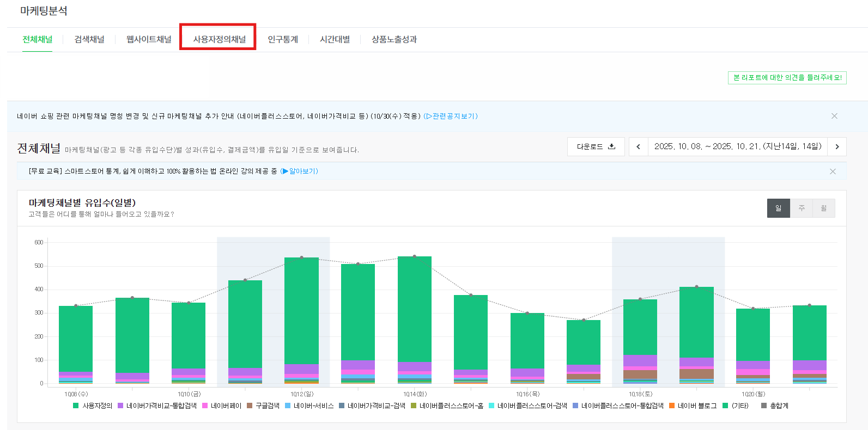Image resolution: width=868 pixels, height=430 pixels.
Task: Switch to 검색채널 tab
Action: point(89,39)
